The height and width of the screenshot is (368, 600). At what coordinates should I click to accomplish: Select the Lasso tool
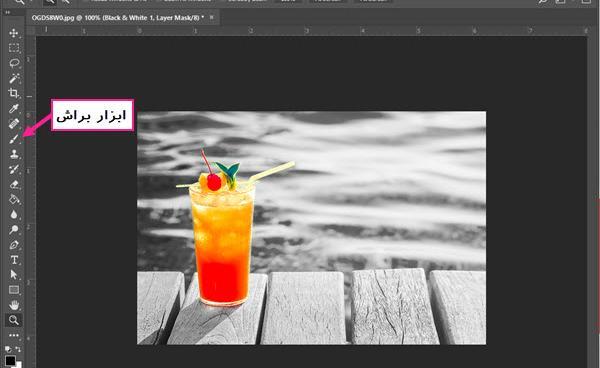14,63
